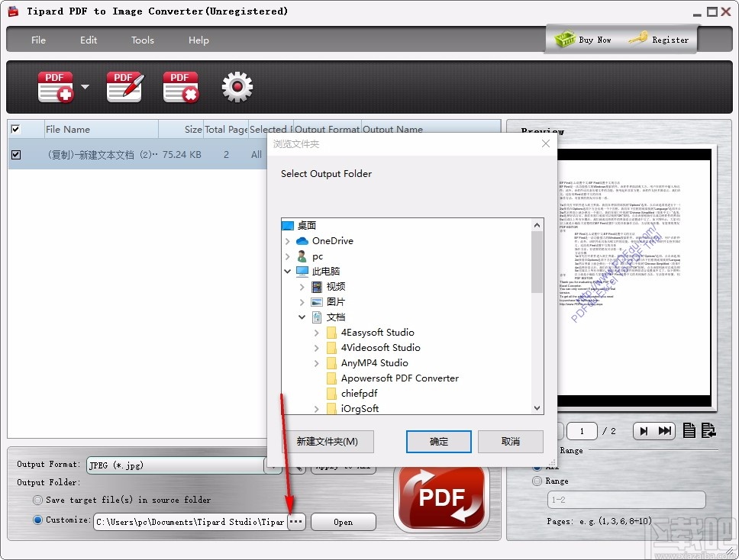Screen dimensions: 739x560
Task: Click the page view document icon
Action: [689, 430]
